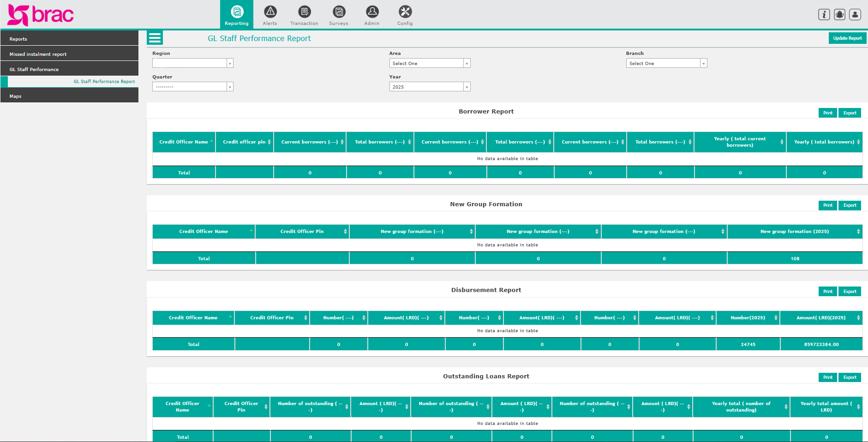
Task: Open the Alerts section icon
Action: [x=270, y=12]
